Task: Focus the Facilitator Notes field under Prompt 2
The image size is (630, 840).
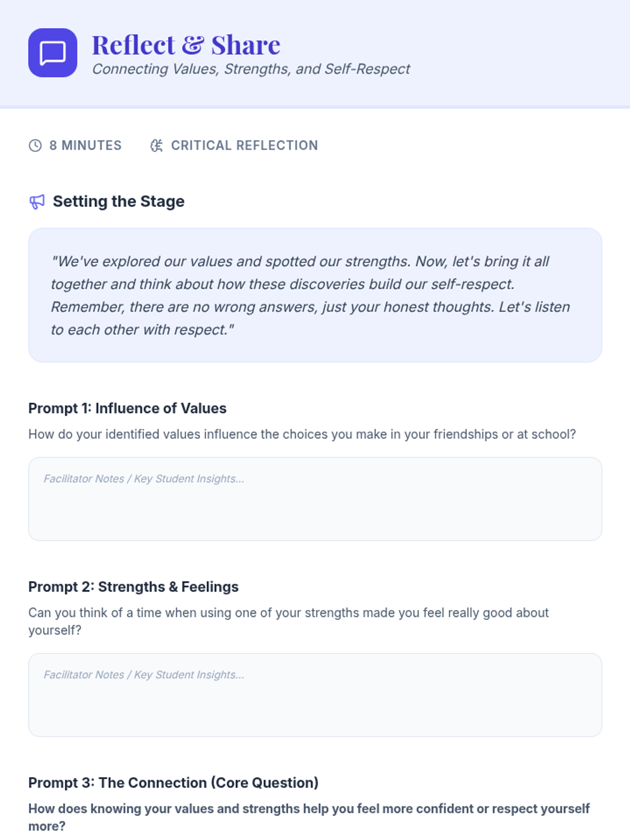Action: click(x=315, y=695)
